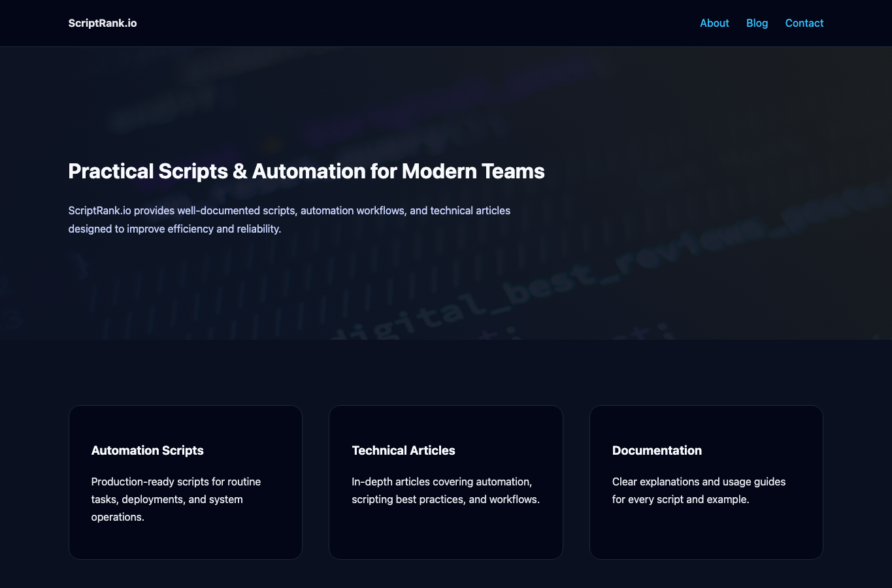Click the 'Documentation' card heading

[x=657, y=450]
